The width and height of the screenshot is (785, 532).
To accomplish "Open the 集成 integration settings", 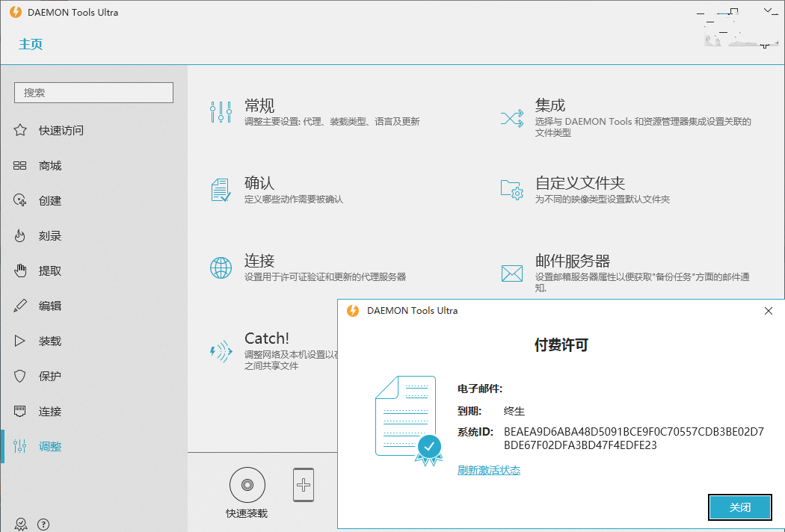I will [x=550, y=106].
